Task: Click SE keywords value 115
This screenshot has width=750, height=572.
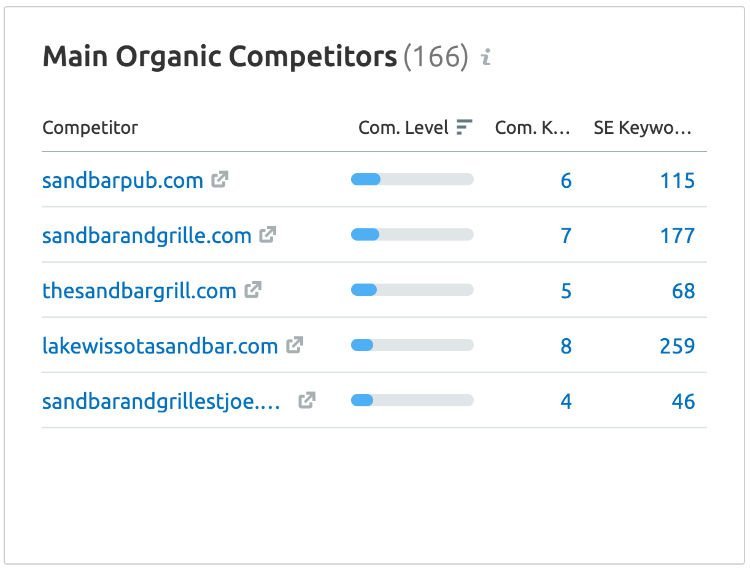Action: pyautogui.click(x=677, y=181)
